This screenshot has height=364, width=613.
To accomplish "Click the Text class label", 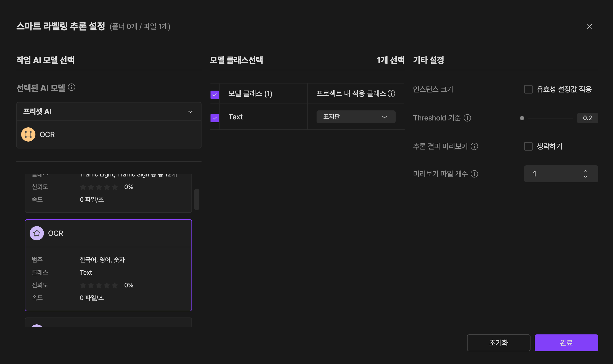I will (235, 117).
